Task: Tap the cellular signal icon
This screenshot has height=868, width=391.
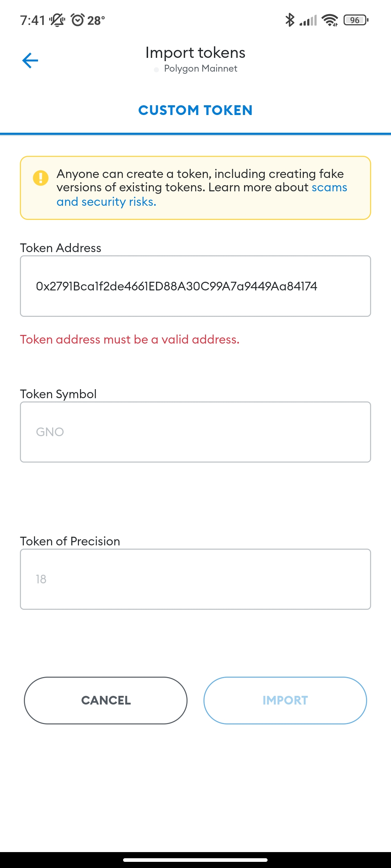Action: 308,20
